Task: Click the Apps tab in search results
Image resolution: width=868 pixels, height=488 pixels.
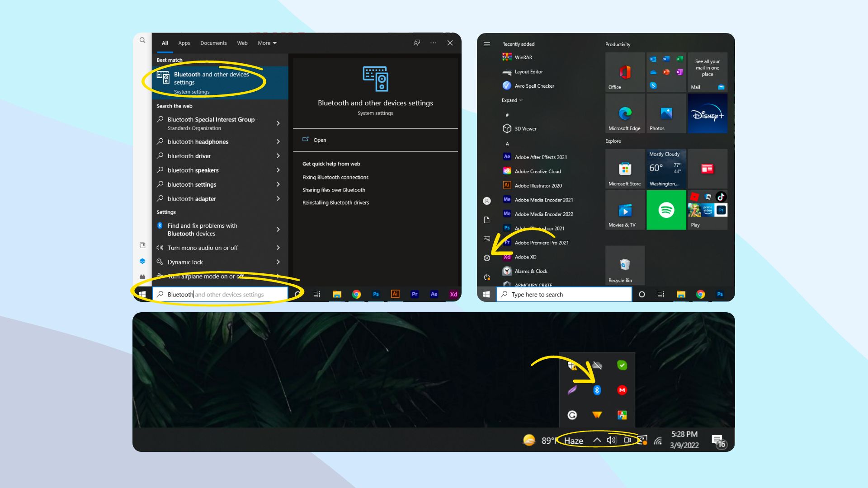Action: pos(184,42)
